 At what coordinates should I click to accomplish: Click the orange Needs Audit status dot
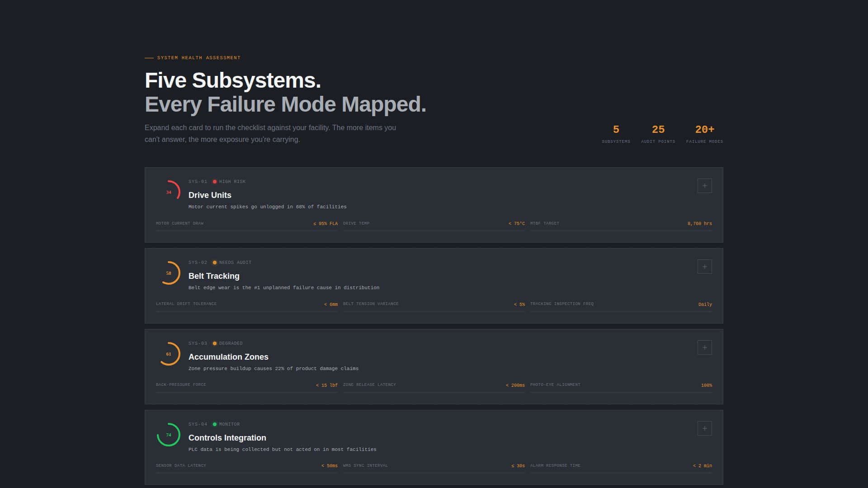tap(215, 263)
